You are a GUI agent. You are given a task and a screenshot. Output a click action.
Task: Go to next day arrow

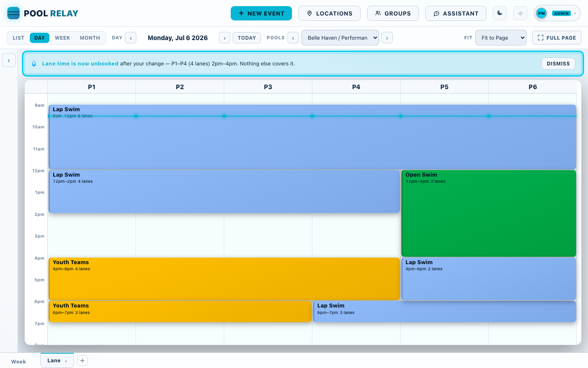click(225, 38)
